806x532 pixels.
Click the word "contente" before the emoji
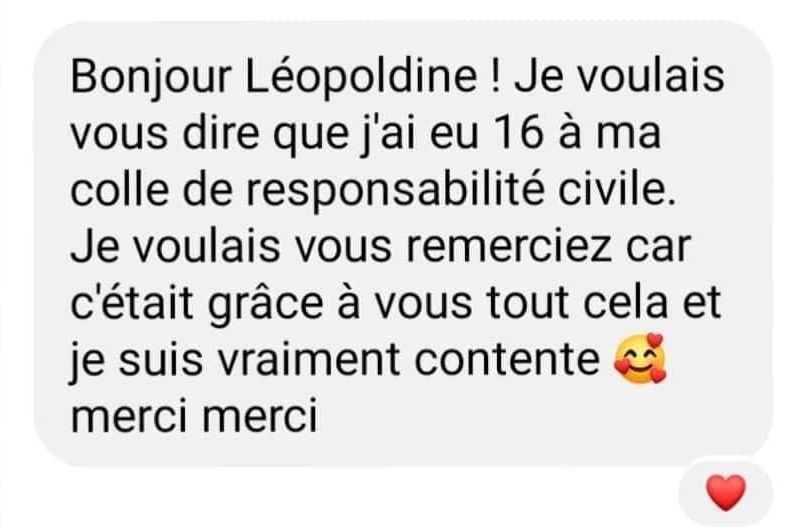507,359
